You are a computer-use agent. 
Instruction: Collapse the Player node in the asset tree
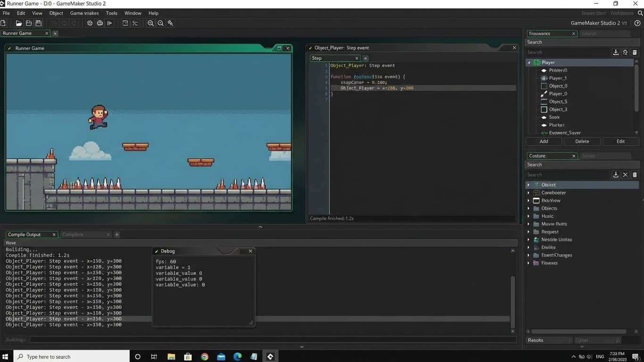[530, 62]
